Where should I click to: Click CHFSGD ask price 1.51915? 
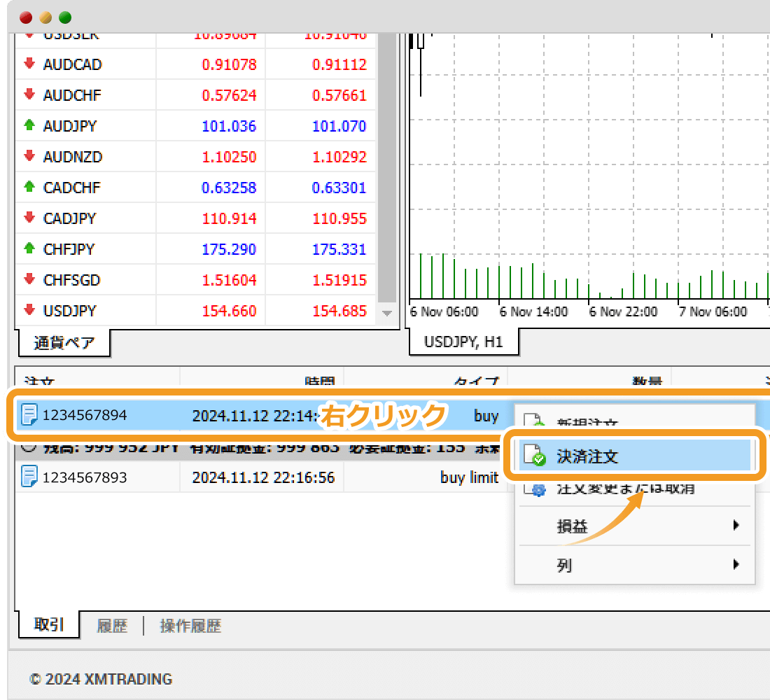coord(339,280)
